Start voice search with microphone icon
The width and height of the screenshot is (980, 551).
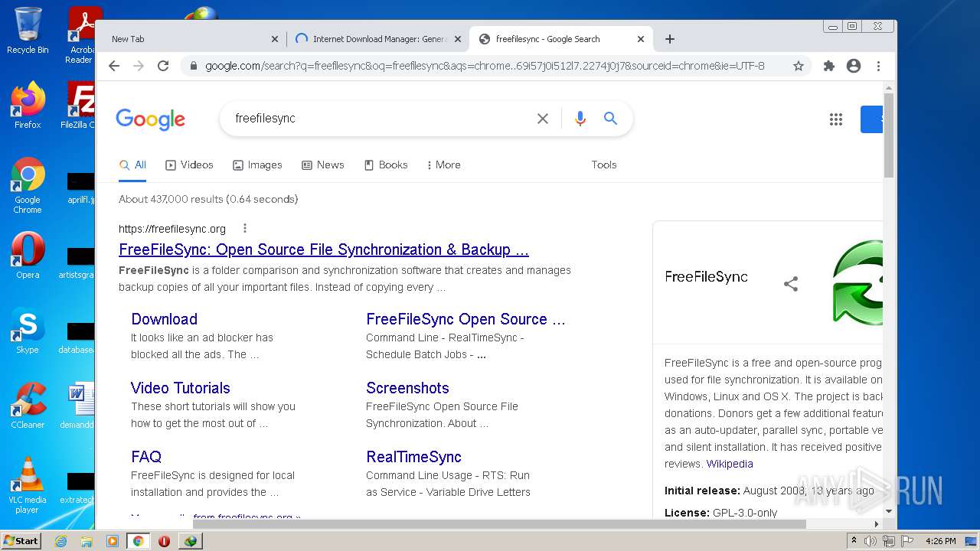click(580, 119)
